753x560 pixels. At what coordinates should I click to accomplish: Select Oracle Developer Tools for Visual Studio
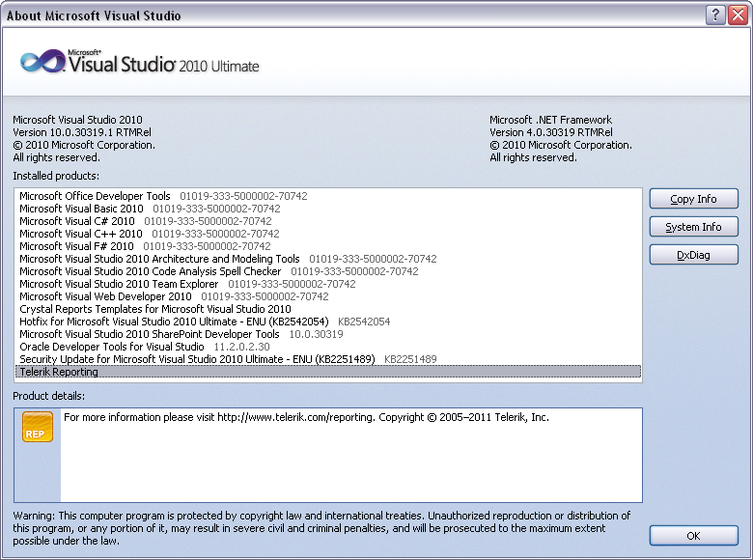click(327, 347)
